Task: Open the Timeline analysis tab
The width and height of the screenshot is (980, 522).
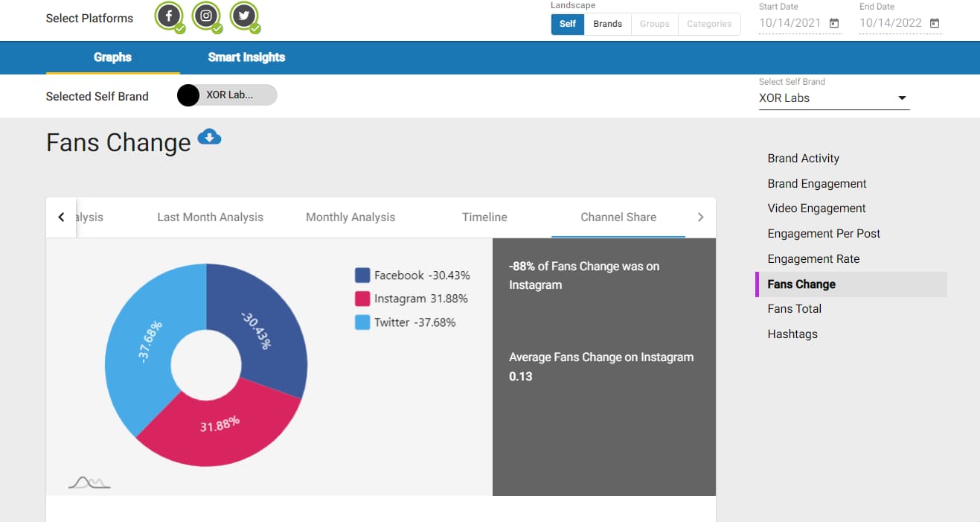Action: [484, 217]
